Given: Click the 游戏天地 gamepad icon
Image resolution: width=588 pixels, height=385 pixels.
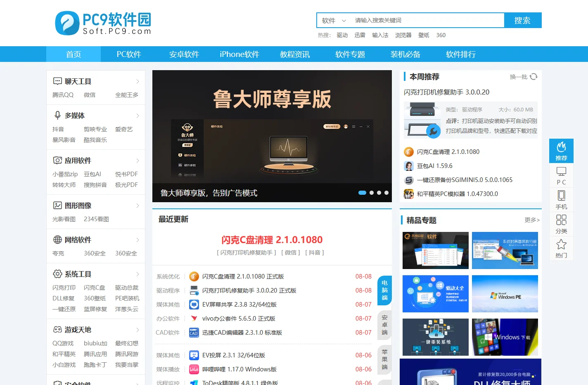Looking at the screenshot, I should [x=57, y=329].
